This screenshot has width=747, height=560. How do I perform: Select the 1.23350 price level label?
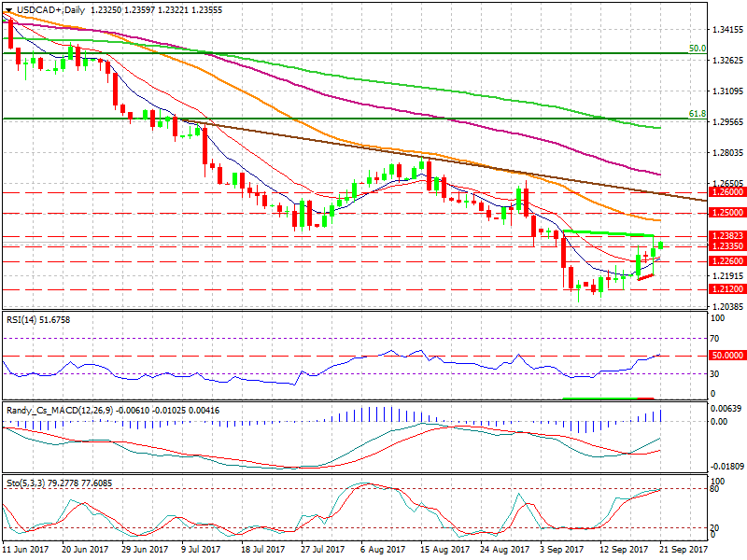pyautogui.click(x=726, y=246)
